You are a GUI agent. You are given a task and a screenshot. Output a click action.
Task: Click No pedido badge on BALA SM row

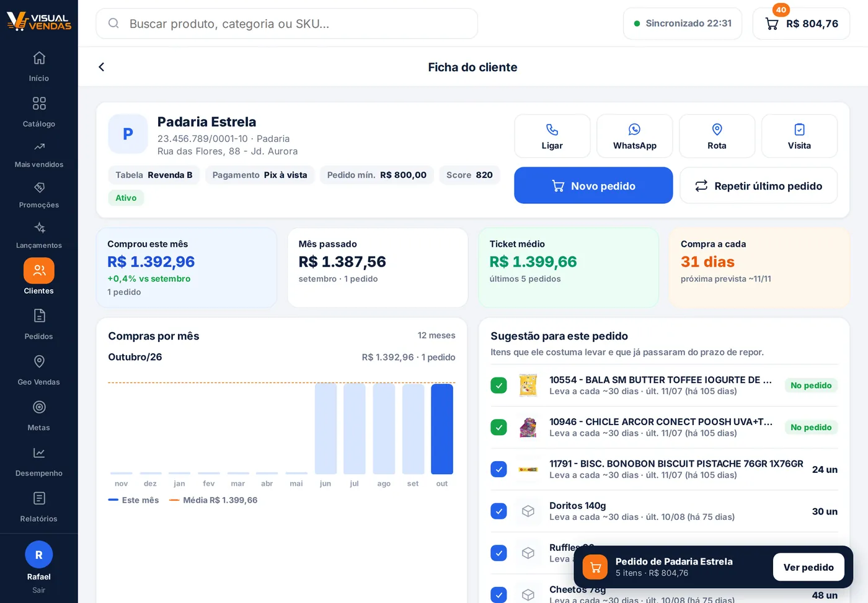(811, 385)
